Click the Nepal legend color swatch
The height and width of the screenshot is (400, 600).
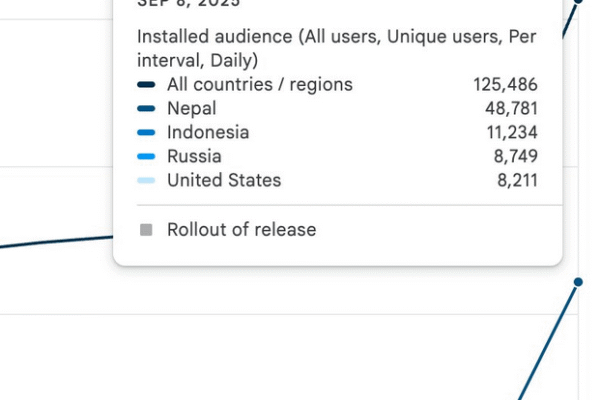pos(146,109)
